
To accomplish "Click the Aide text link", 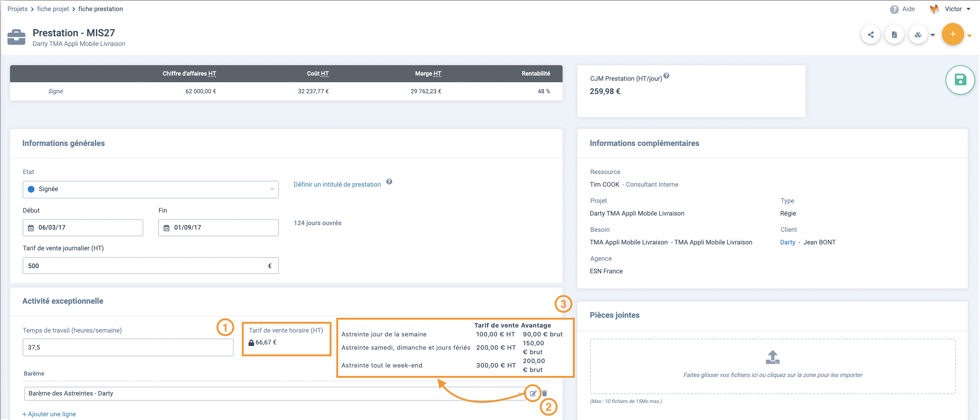I will click(x=909, y=9).
